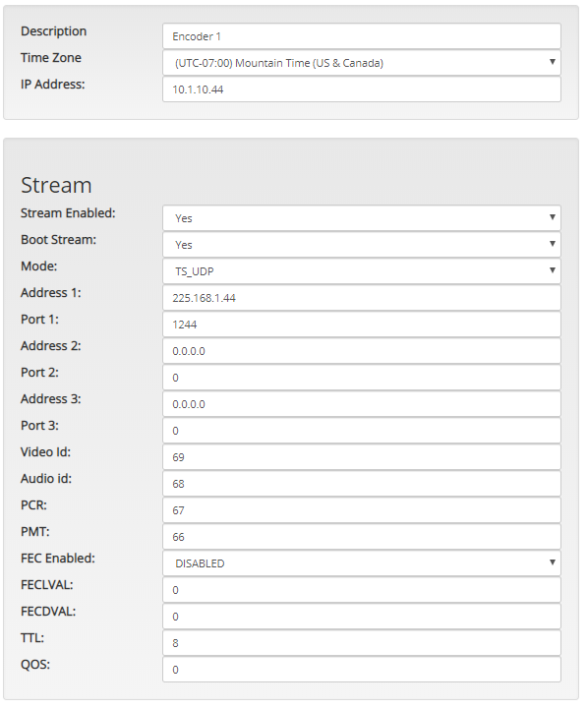Screen dimensions: 588x709
Task: Click the Description field with Encoder 1
Action: coord(362,36)
